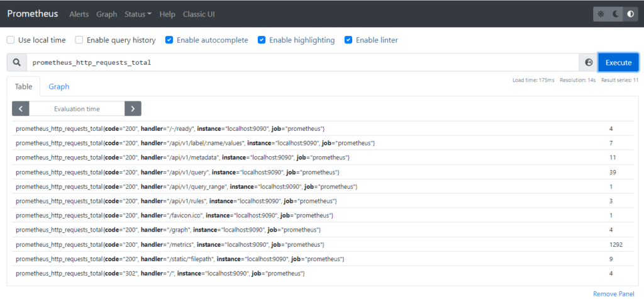Click the Execute button

tap(619, 62)
